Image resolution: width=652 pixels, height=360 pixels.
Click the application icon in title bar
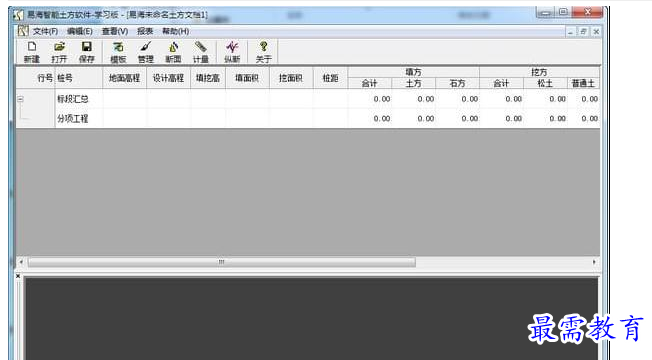tap(18, 15)
